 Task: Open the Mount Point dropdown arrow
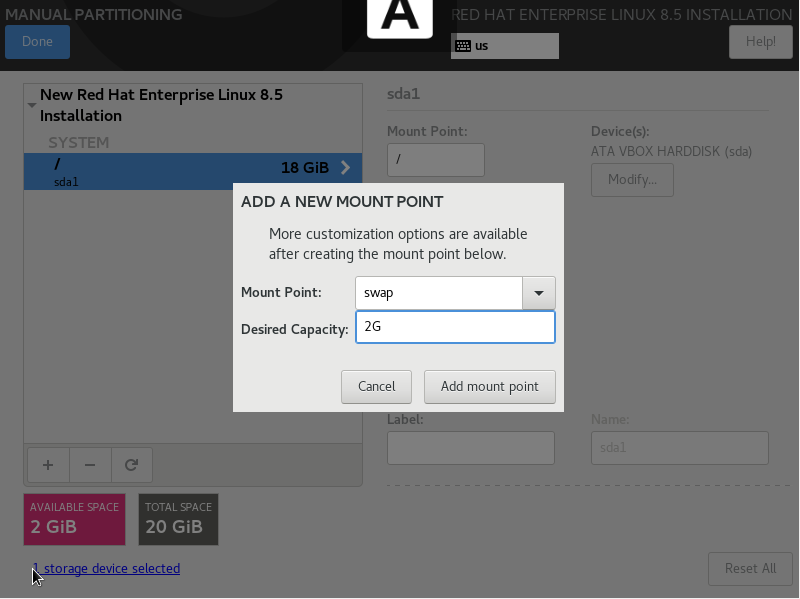click(x=538, y=293)
